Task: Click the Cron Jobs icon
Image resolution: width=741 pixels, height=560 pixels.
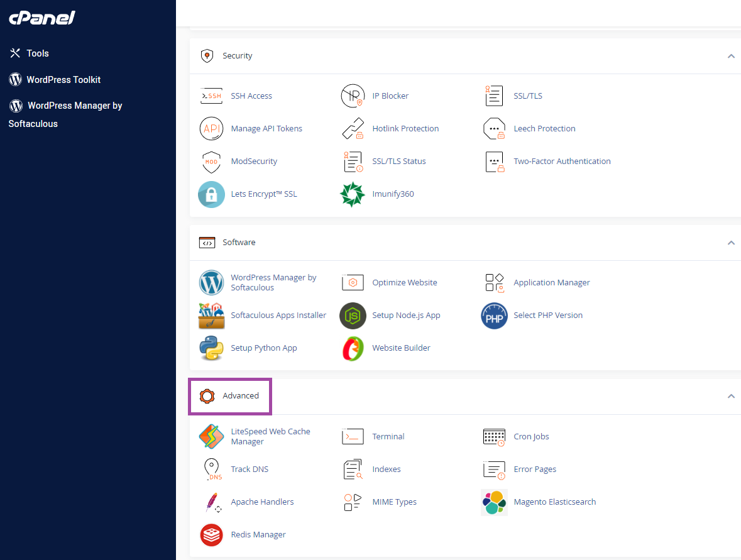Action: point(494,437)
